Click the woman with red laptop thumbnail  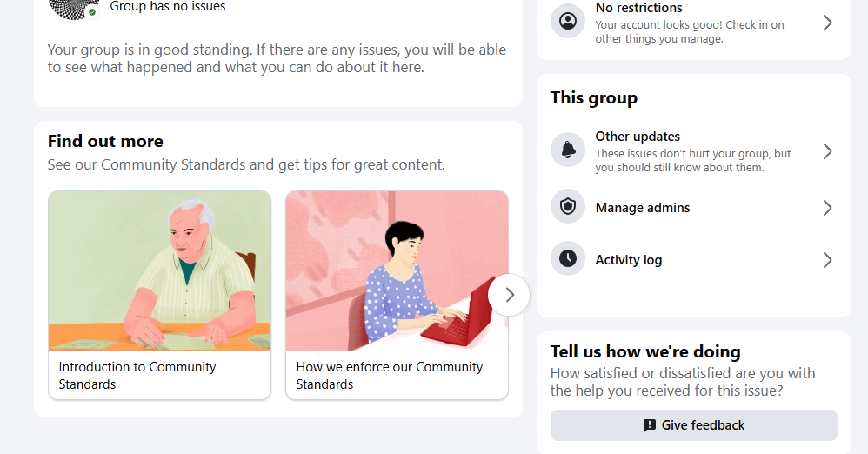click(397, 270)
